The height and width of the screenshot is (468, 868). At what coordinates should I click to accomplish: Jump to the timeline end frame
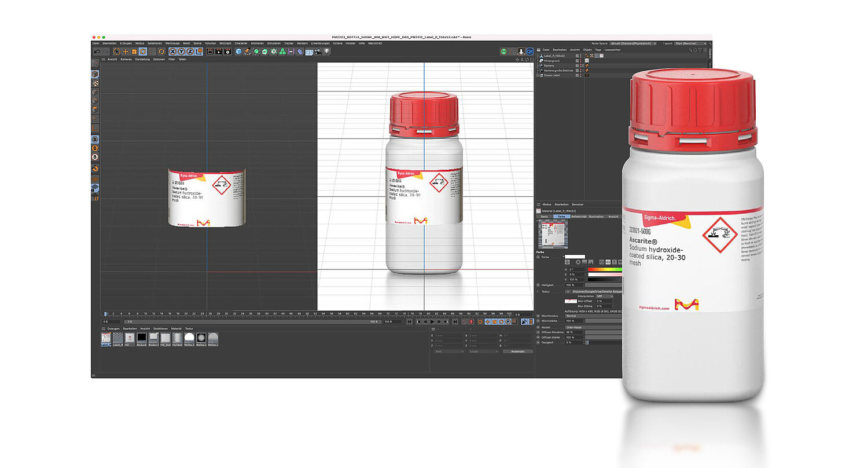pos(455,321)
